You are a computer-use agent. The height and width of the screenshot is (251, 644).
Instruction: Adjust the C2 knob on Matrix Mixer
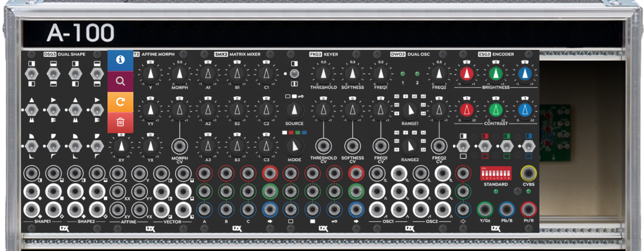pos(266,110)
